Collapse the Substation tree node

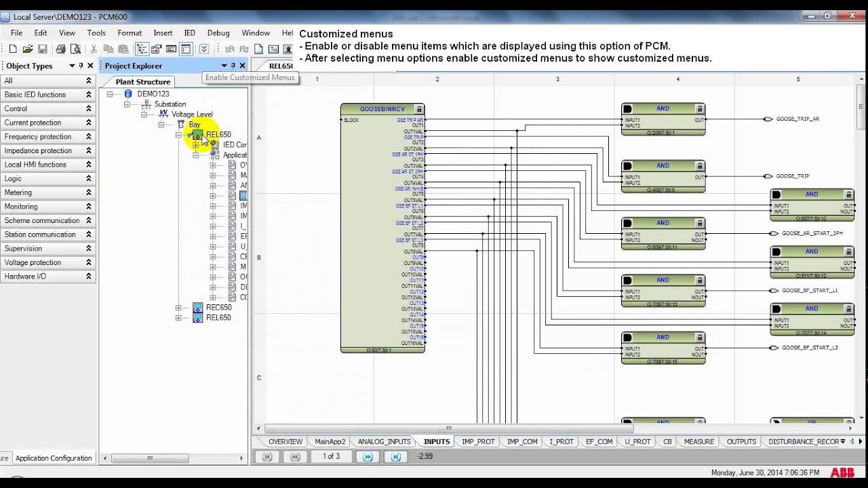click(127, 104)
